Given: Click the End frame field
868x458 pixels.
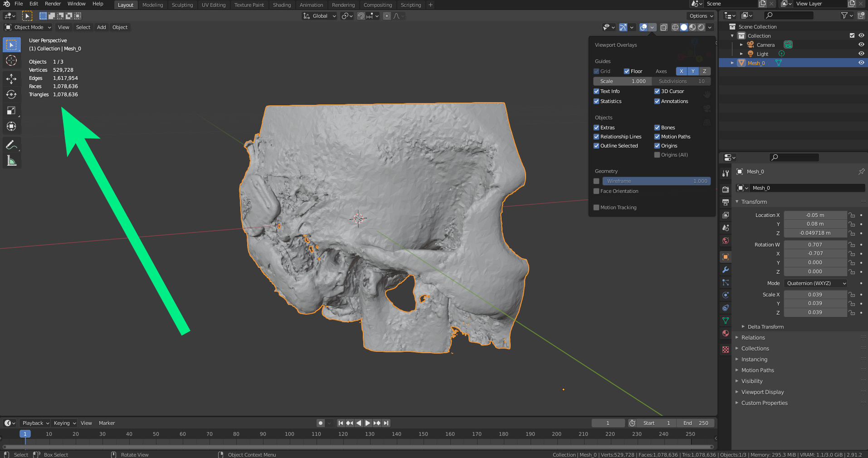Looking at the screenshot, I should click(695, 423).
